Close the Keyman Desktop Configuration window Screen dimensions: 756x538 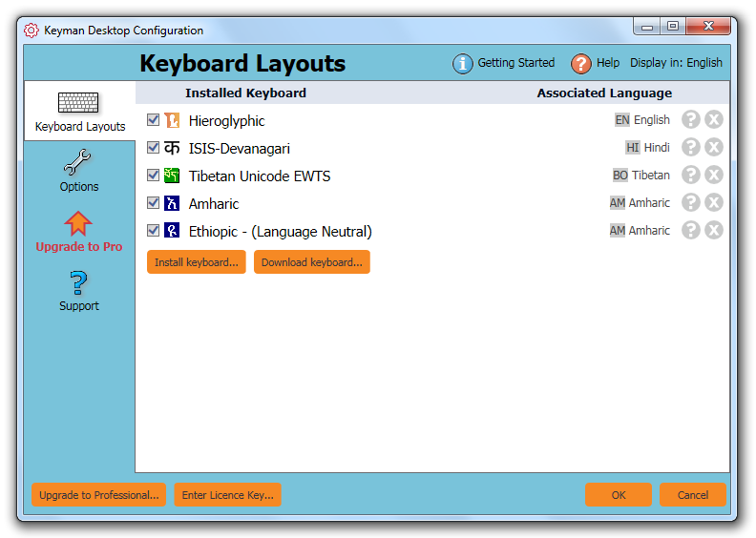tap(708, 27)
